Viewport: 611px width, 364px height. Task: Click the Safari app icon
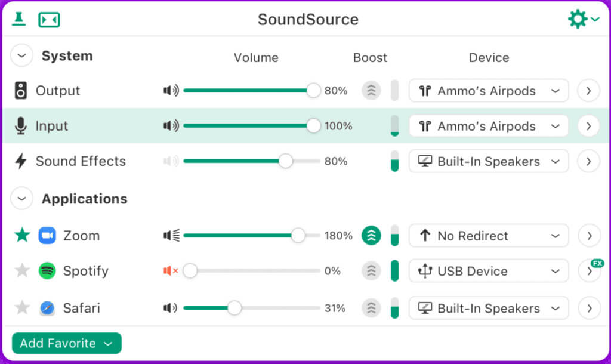point(47,308)
